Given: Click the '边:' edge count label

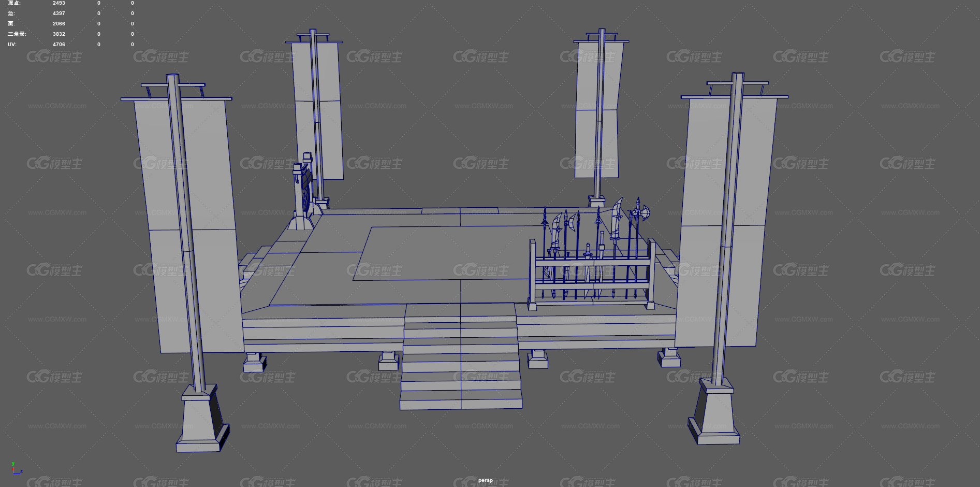Looking at the screenshot, I should 11,13.
